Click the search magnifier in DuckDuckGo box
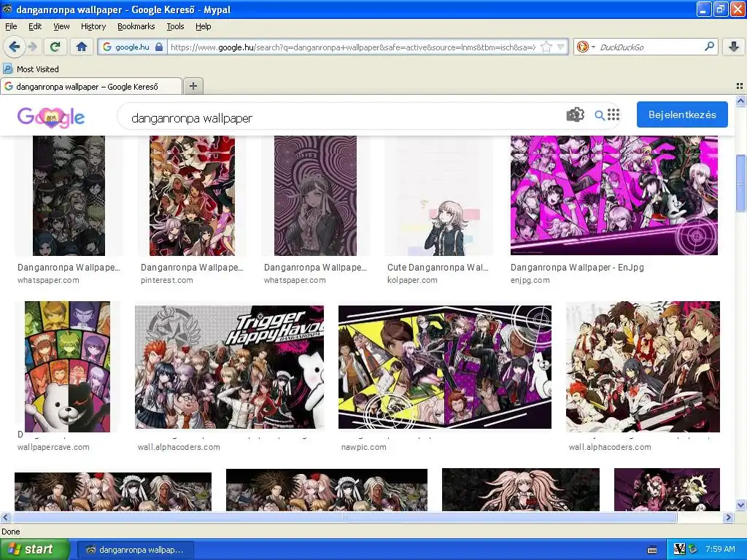The width and height of the screenshot is (747, 560). (709, 46)
